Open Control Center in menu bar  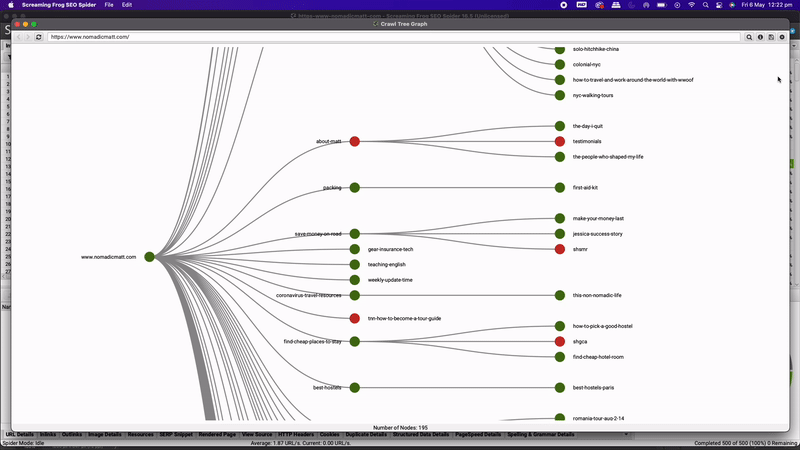(x=719, y=5)
